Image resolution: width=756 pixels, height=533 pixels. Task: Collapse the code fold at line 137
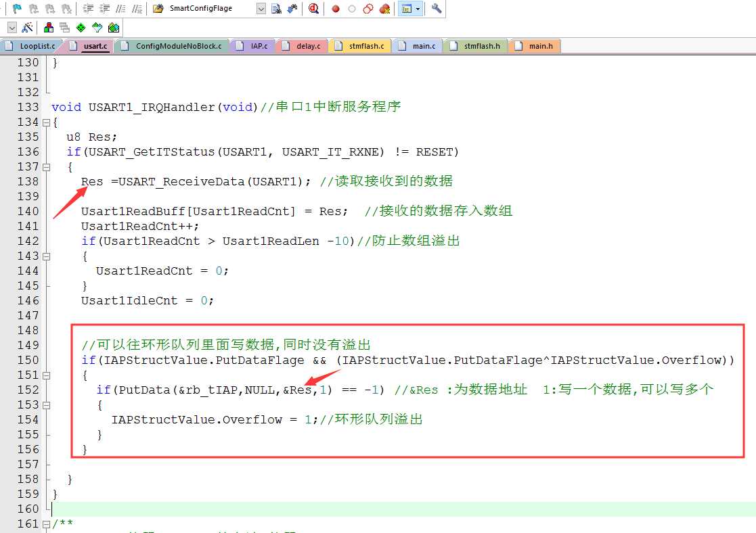tap(46, 167)
